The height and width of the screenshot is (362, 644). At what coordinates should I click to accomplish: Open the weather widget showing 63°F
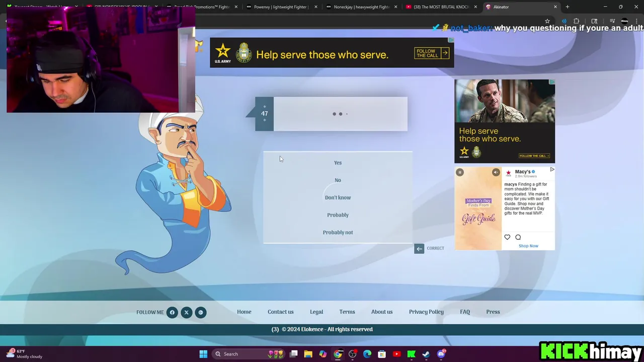(24, 354)
